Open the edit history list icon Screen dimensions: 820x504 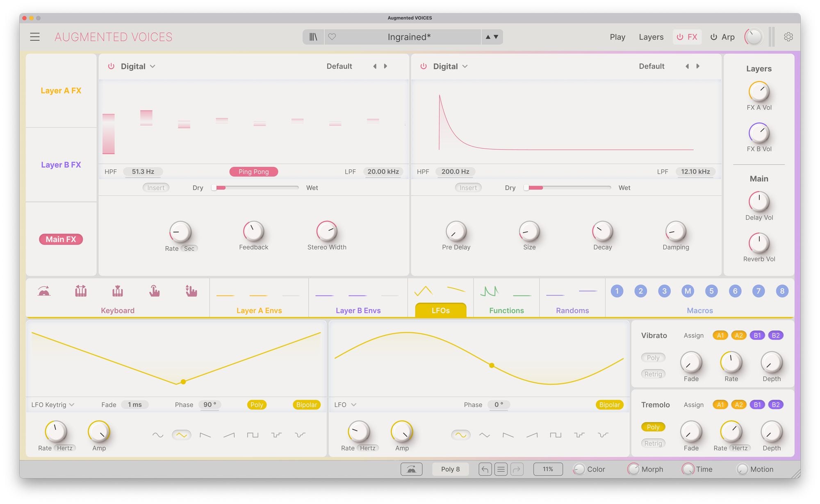[501, 469]
